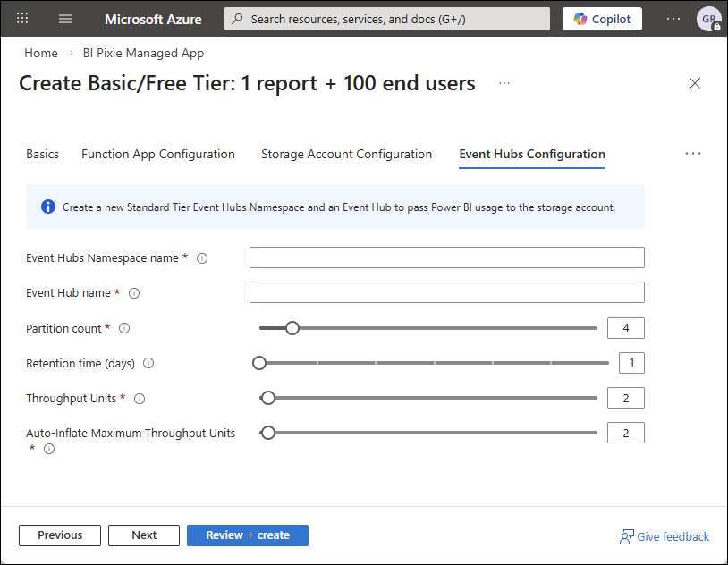
Task: Open the Storage Account Configuration tab
Action: pos(346,154)
